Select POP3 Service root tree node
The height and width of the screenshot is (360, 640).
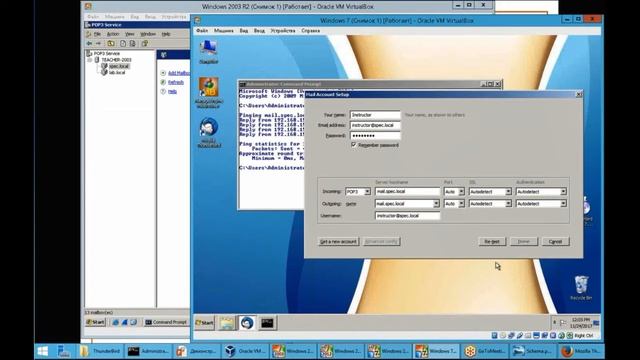[x=107, y=53]
